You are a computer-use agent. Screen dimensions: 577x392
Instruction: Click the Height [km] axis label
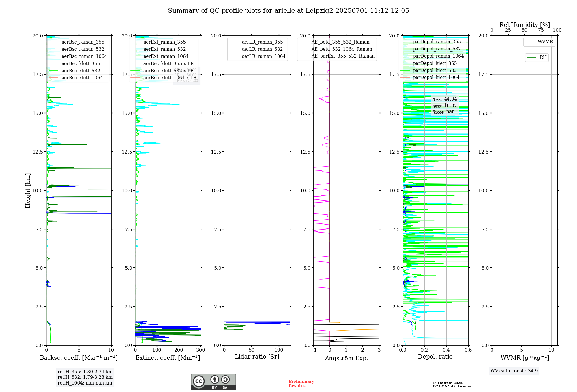28,191
